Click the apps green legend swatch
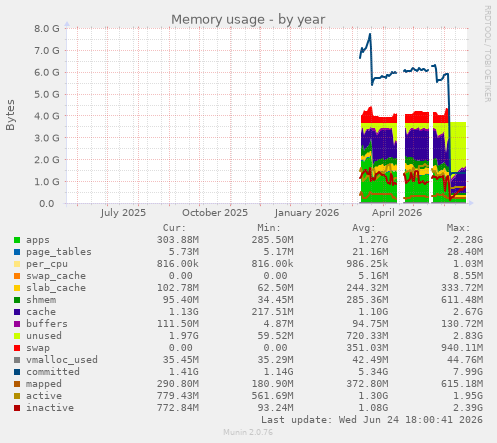 click(17, 240)
